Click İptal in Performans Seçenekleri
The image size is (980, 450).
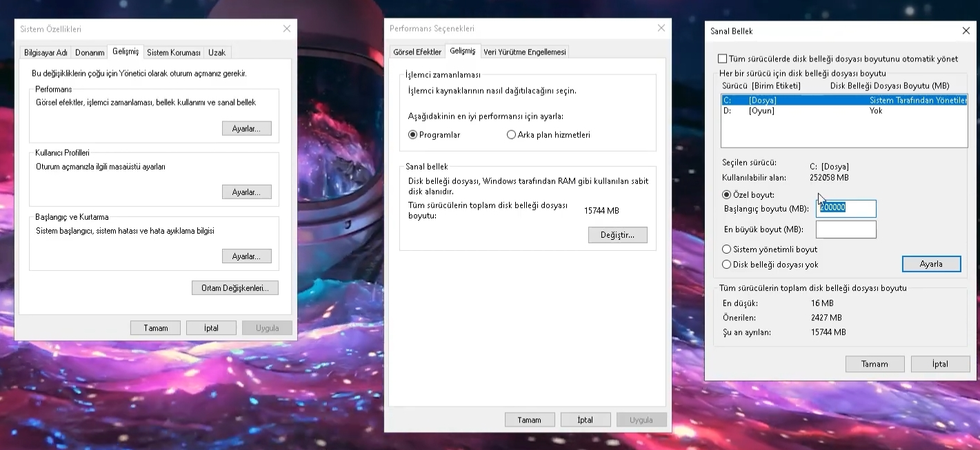[x=586, y=420]
